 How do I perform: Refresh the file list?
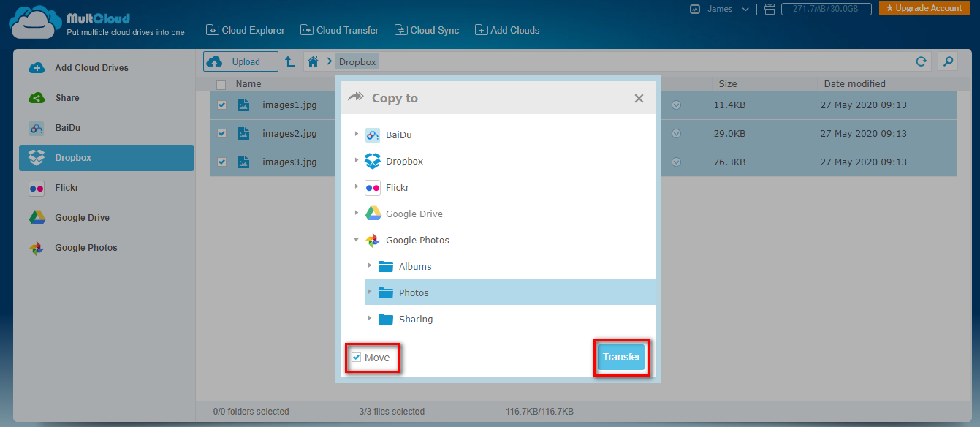point(922,62)
